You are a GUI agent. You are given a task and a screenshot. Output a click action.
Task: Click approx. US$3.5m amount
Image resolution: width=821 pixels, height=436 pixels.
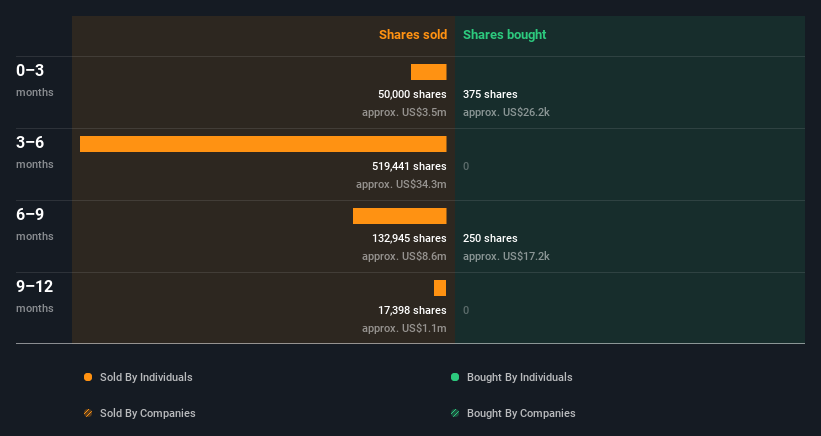coord(404,113)
